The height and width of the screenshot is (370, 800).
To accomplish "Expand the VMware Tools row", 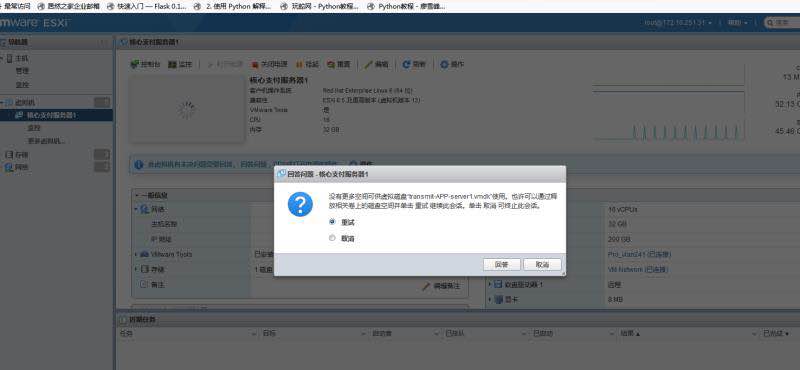I will coord(136,254).
